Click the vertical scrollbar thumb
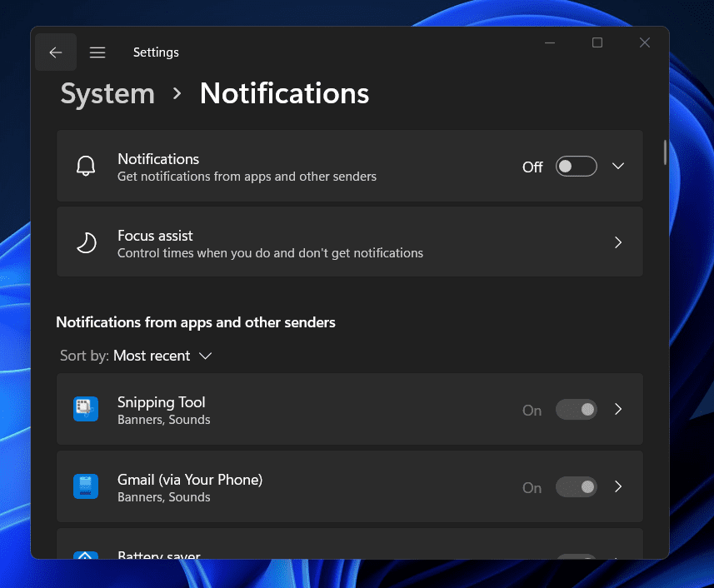Viewport: 714px width, 588px height. [665, 152]
